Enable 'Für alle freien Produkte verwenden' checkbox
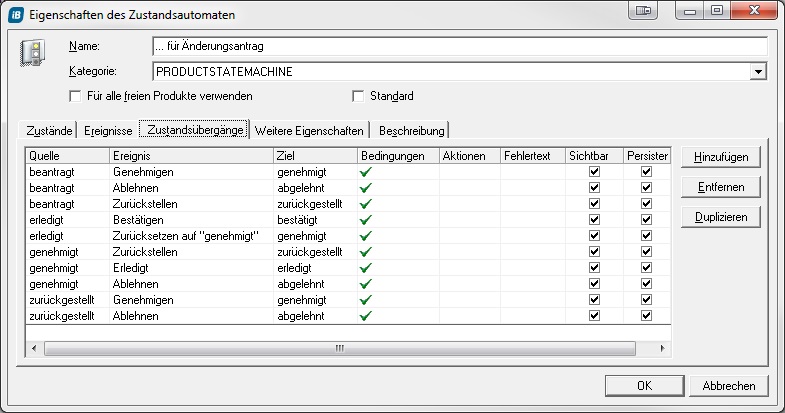Screen dimensions: 785x413 click(75, 96)
